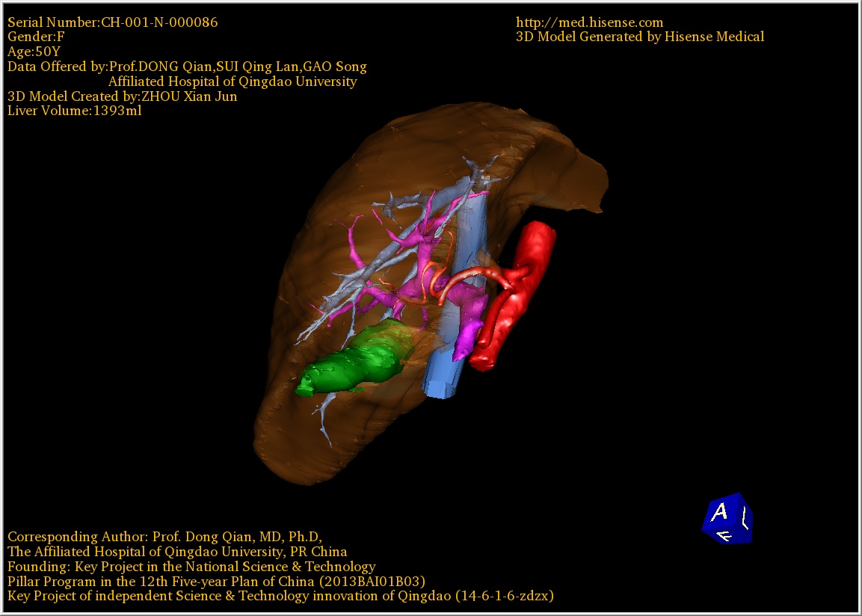Image resolution: width=862 pixels, height=616 pixels.
Task: Click 'Key Project of independent Science' line
Action: 280,597
